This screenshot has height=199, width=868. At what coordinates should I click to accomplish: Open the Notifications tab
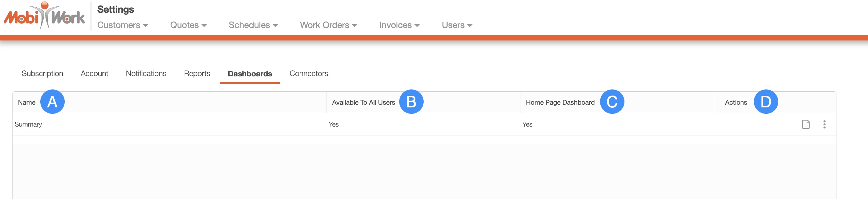click(x=146, y=74)
